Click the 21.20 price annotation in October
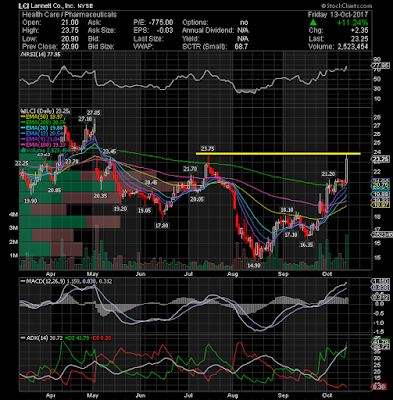The width and height of the screenshot is (393, 400). point(328,174)
